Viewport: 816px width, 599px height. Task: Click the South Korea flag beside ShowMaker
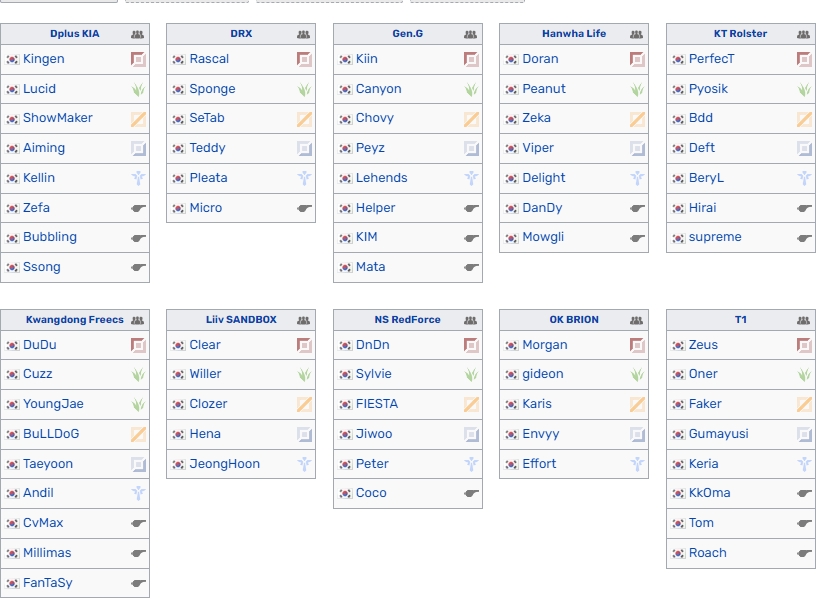(x=12, y=119)
